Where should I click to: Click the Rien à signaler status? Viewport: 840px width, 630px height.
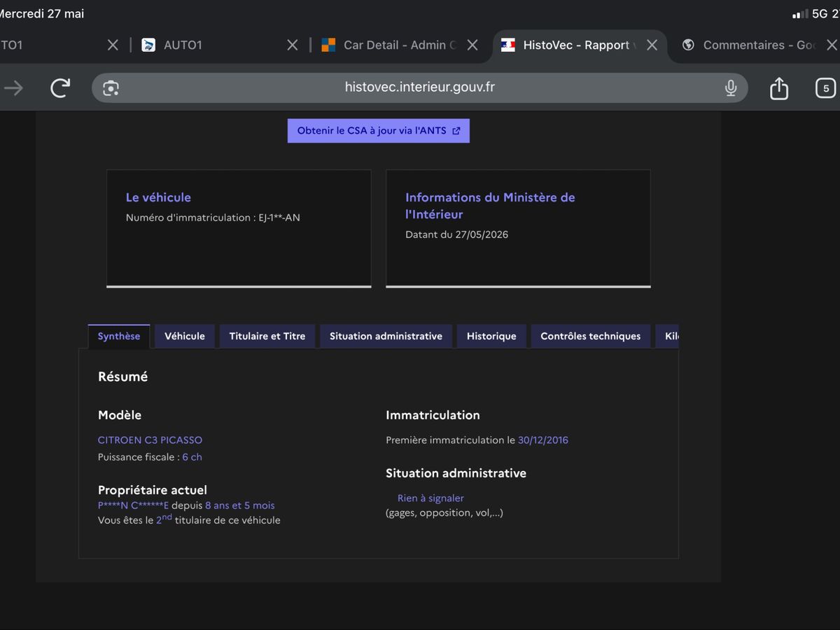430,498
